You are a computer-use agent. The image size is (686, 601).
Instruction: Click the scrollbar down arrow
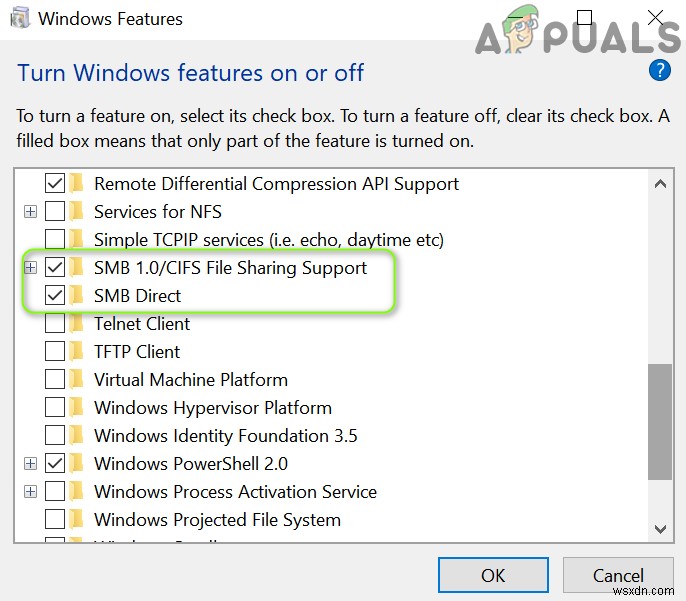(x=660, y=529)
